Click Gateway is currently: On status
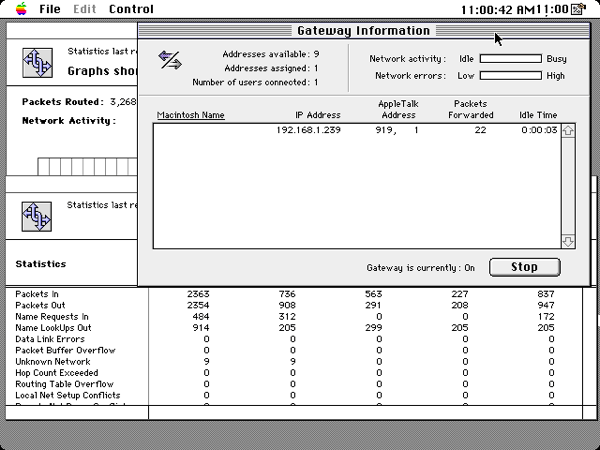This screenshot has height=450, width=600. click(x=421, y=267)
